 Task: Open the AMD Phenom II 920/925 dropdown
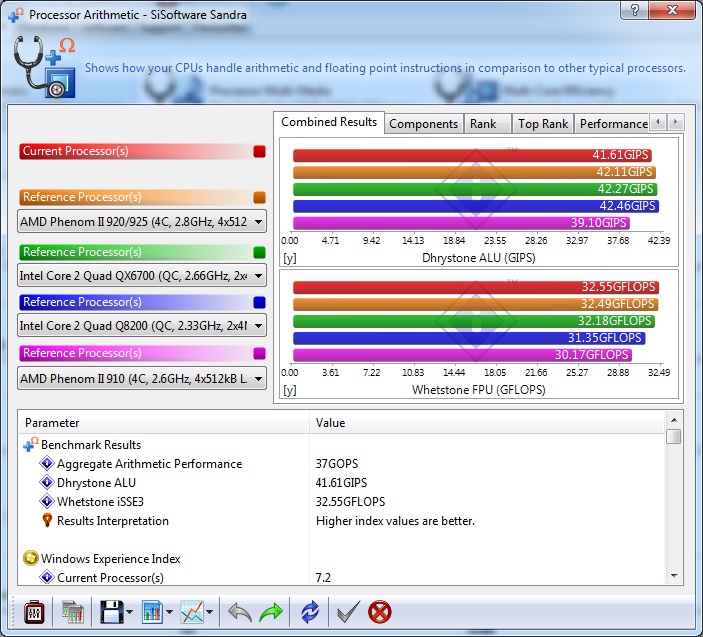click(142, 221)
